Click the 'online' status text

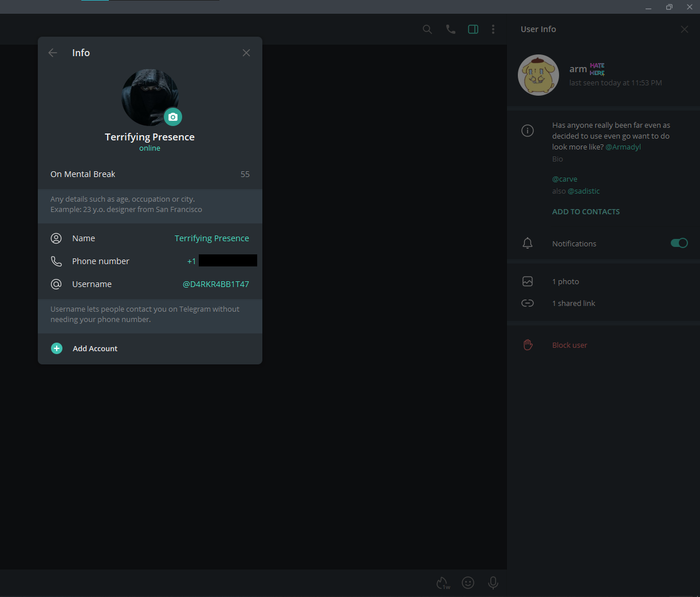point(150,148)
